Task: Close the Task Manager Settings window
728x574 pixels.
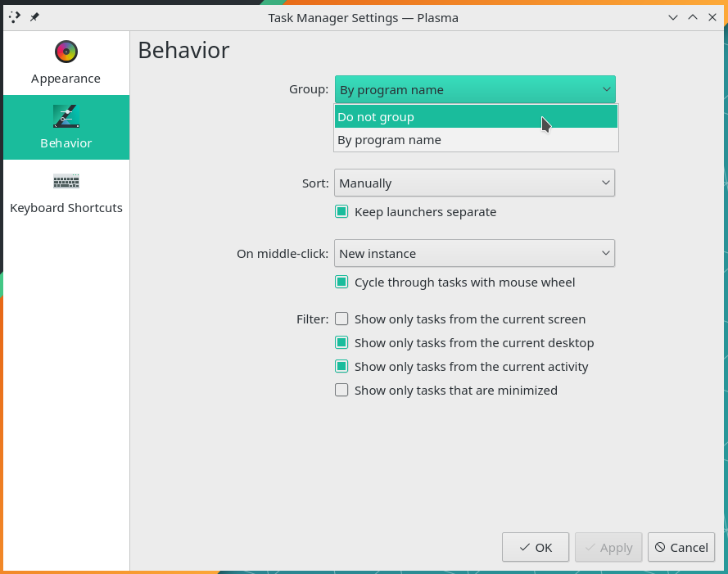Action: point(712,18)
